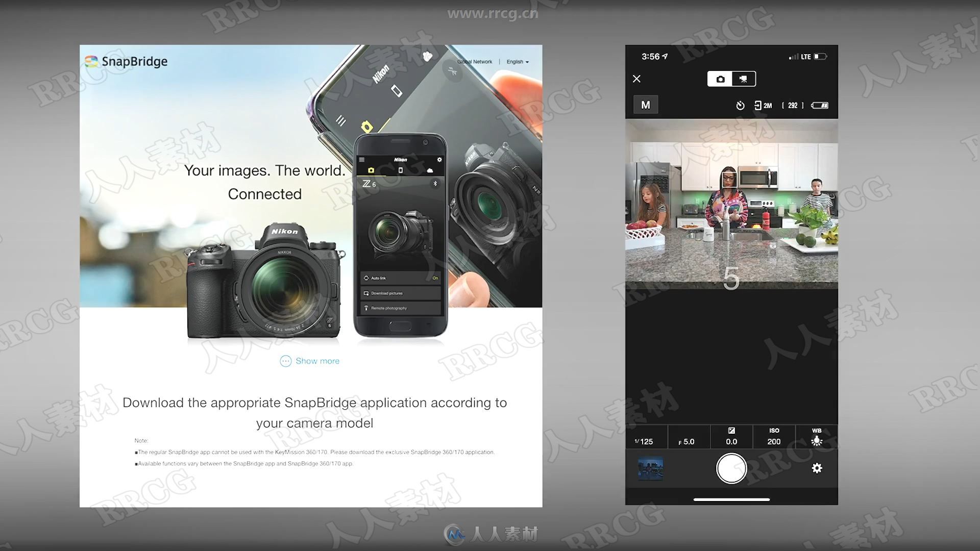The width and height of the screenshot is (980, 551).
Task: Click the iPhone home indicator bar
Action: tap(731, 499)
